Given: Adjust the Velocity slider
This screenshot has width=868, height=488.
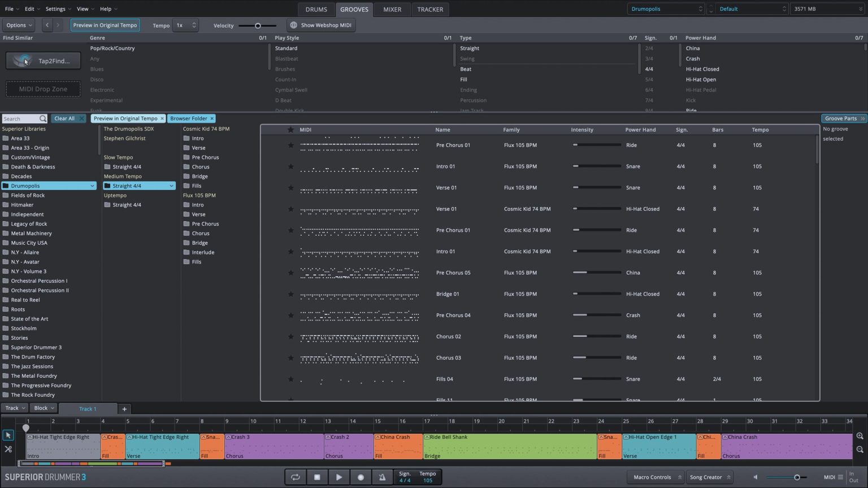Looking at the screenshot, I should [258, 25].
